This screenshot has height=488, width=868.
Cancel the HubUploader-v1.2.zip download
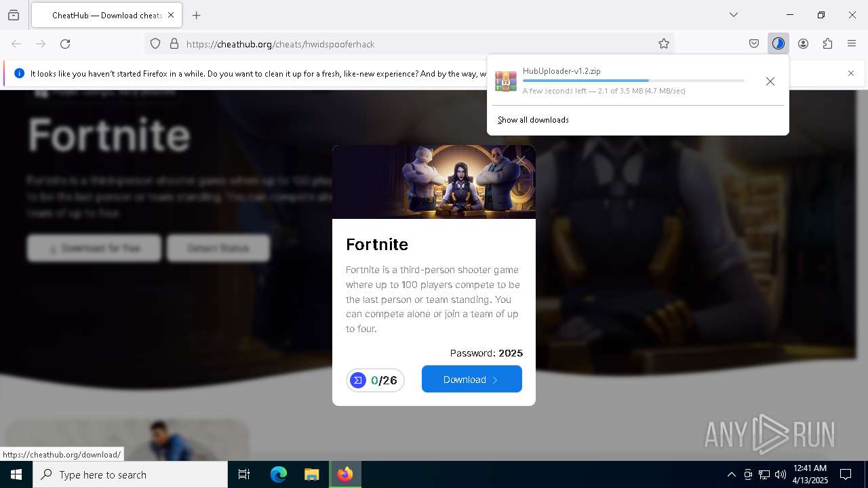[770, 81]
